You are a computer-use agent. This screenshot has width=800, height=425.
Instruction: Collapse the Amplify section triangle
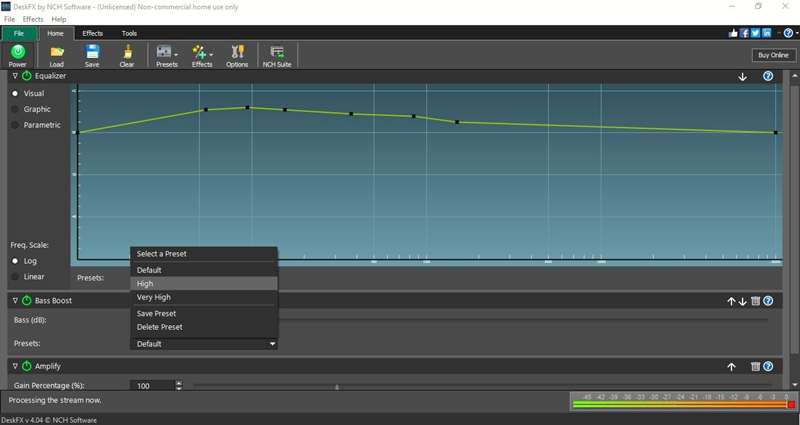coord(15,366)
